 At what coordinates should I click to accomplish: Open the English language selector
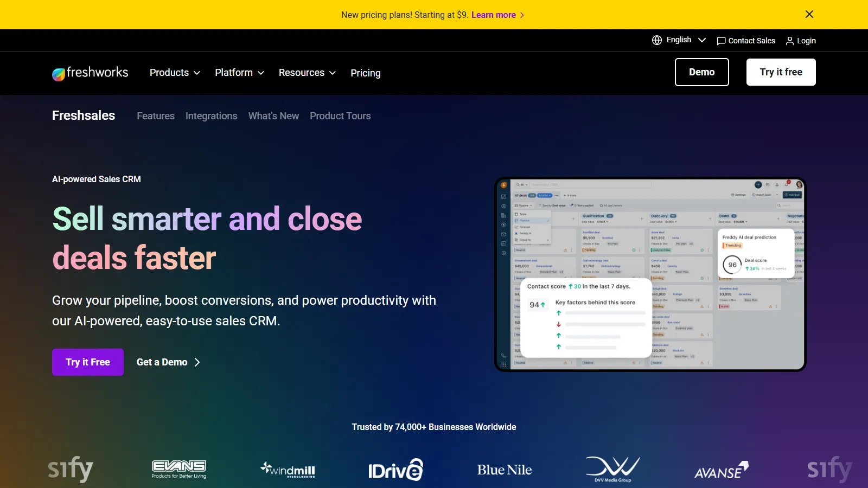685,40
